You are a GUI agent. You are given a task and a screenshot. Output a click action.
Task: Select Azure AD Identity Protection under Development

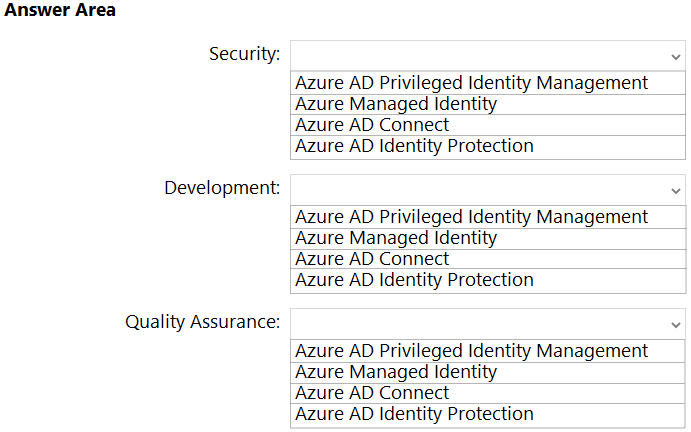414,280
